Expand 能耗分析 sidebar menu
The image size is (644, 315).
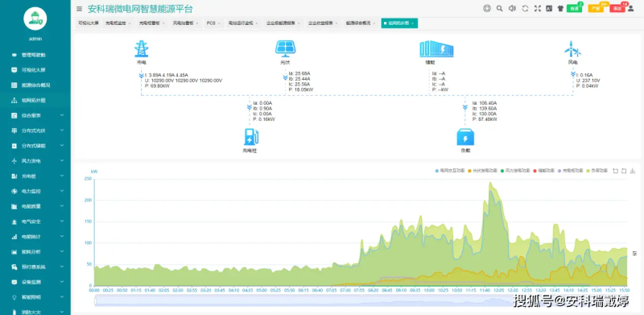(x=35, y=251)
